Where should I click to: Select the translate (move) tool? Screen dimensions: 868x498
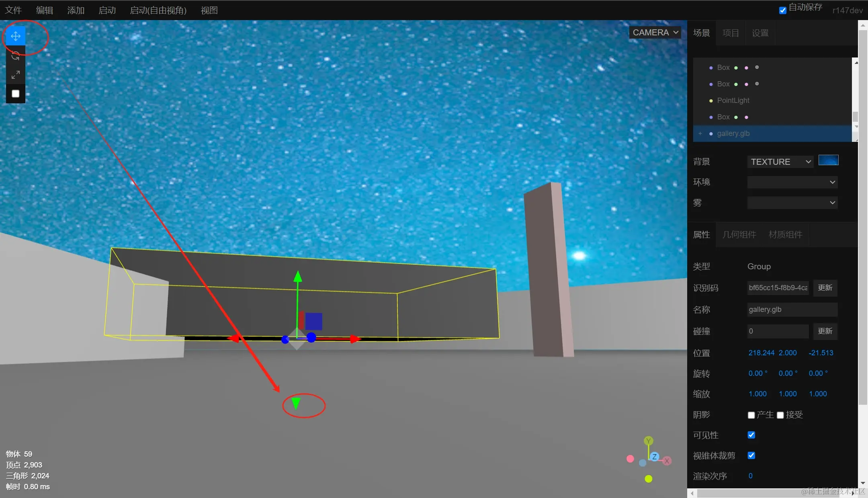16,36
